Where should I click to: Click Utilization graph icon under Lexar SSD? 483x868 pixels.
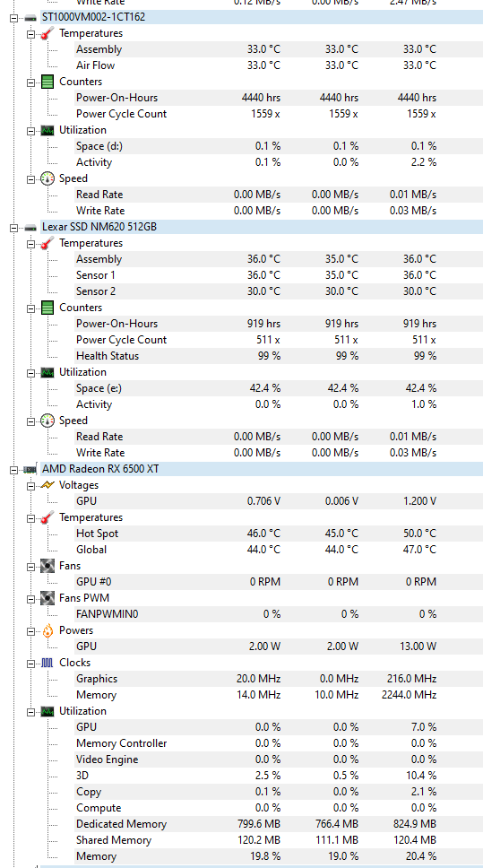click(47, 372)
